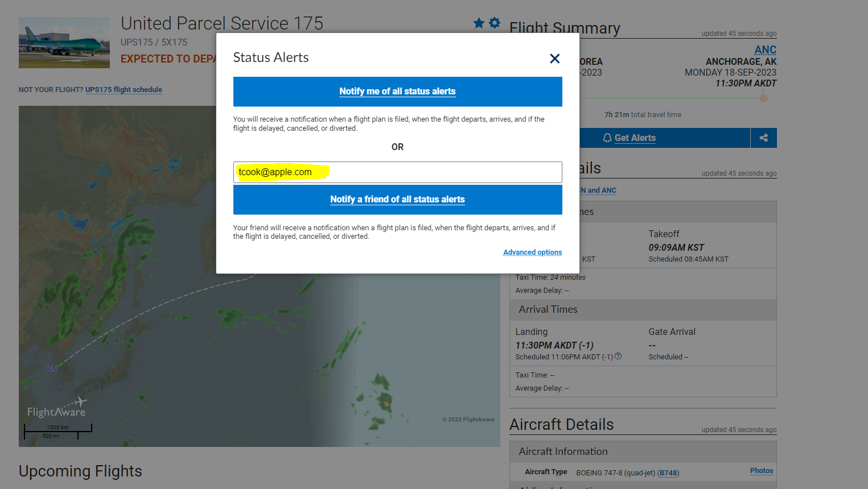Click Notify me of all status alerts

pyautogui.click(x=397, y=92)
